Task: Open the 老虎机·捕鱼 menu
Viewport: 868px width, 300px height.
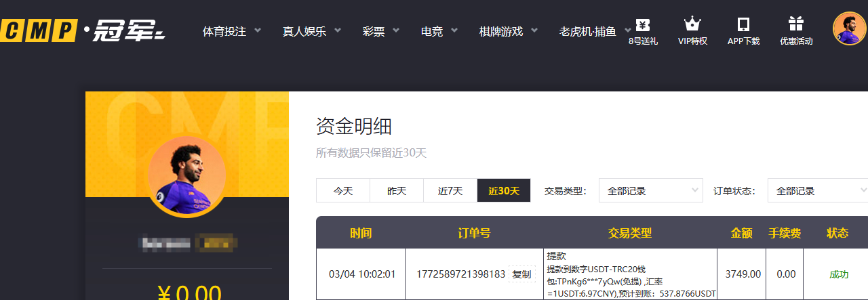Action: click(594, 31)
